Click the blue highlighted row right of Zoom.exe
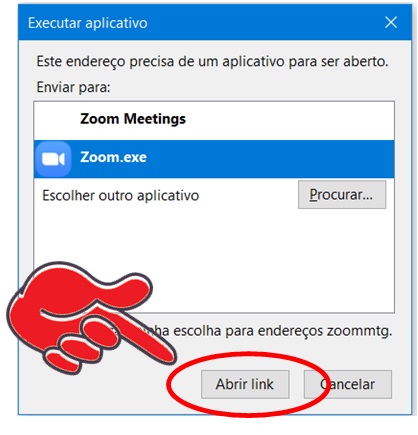This screenshot has height=435, width=418. 270,159
